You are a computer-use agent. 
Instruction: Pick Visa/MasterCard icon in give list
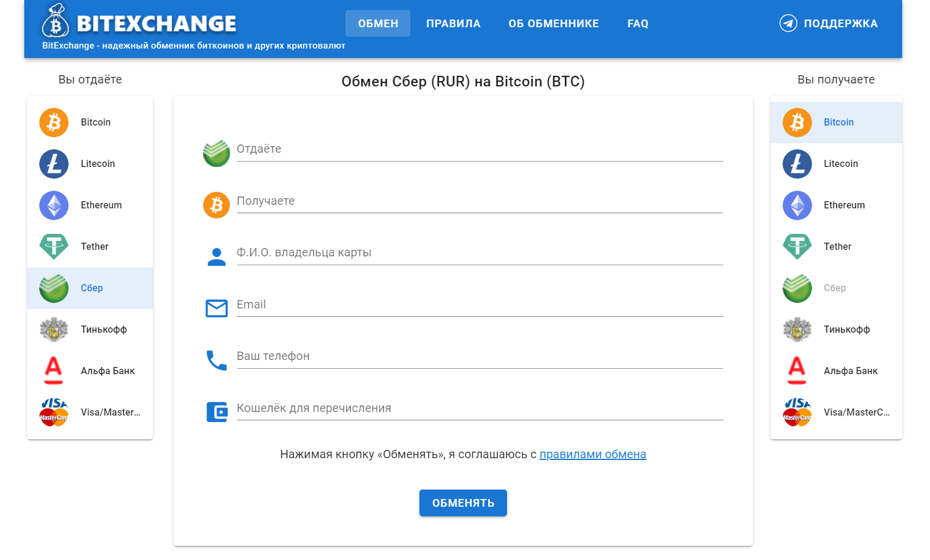tap(54, 413)
